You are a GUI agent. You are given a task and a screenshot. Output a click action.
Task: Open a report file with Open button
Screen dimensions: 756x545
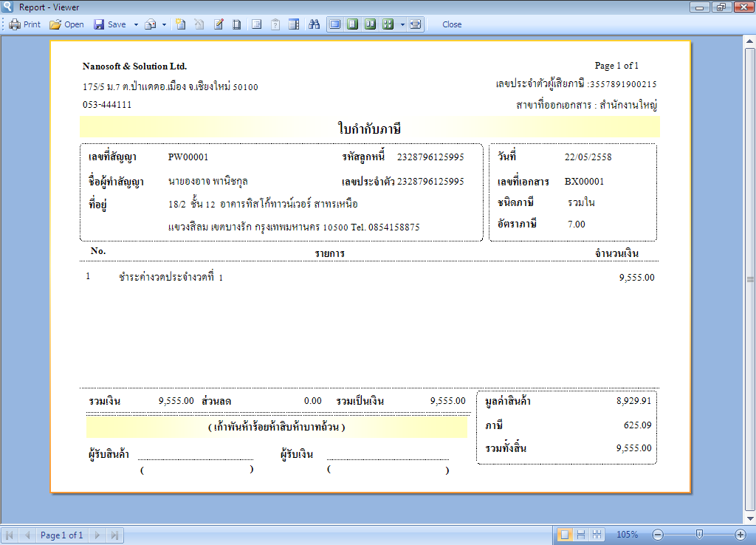point(66,24)
